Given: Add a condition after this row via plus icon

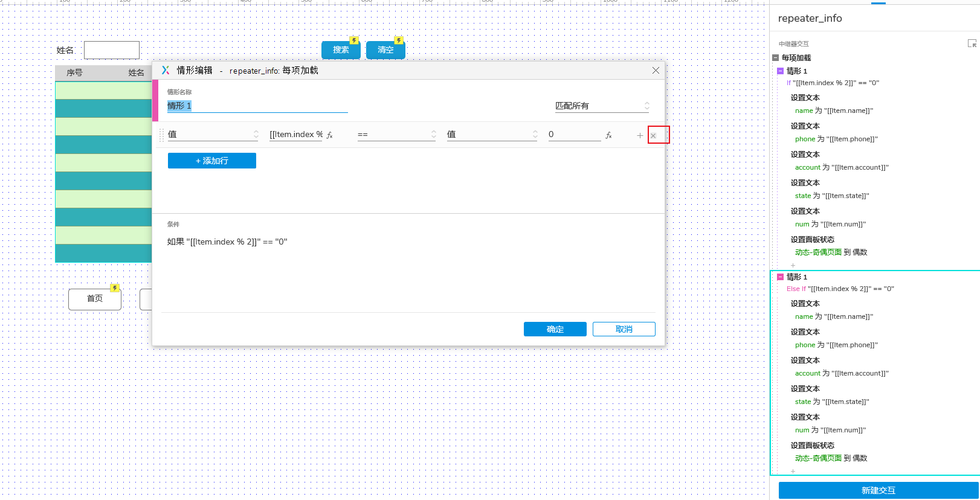Looking at the screenshot, I should click(x=640, y=135).
